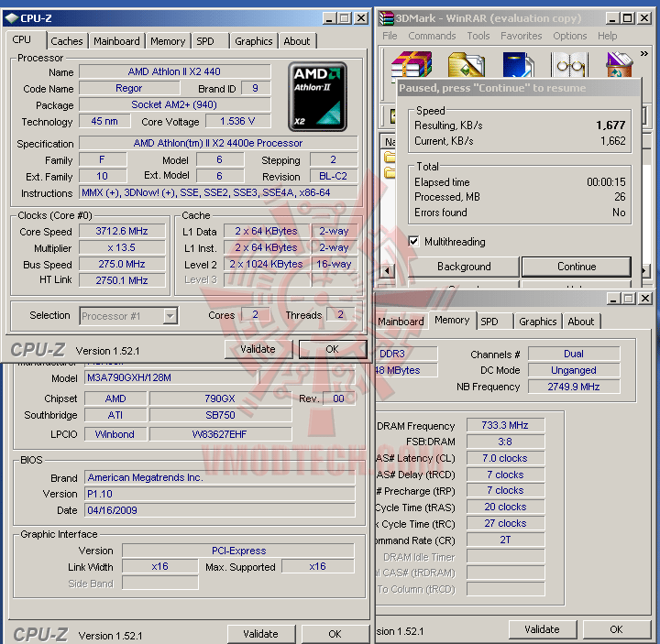Click the AMD Athlon II processor logo
The image size is (660, 644).
click(318, 94)
